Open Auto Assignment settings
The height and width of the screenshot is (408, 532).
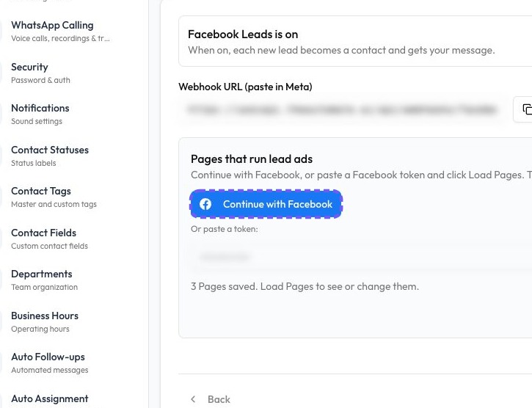click(x=50, y=399)
